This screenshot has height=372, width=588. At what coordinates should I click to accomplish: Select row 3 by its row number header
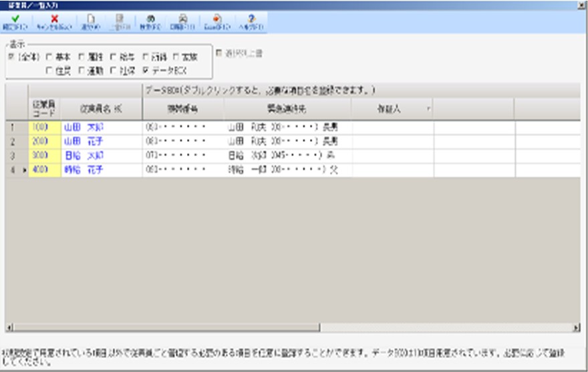tap(12, 155)
